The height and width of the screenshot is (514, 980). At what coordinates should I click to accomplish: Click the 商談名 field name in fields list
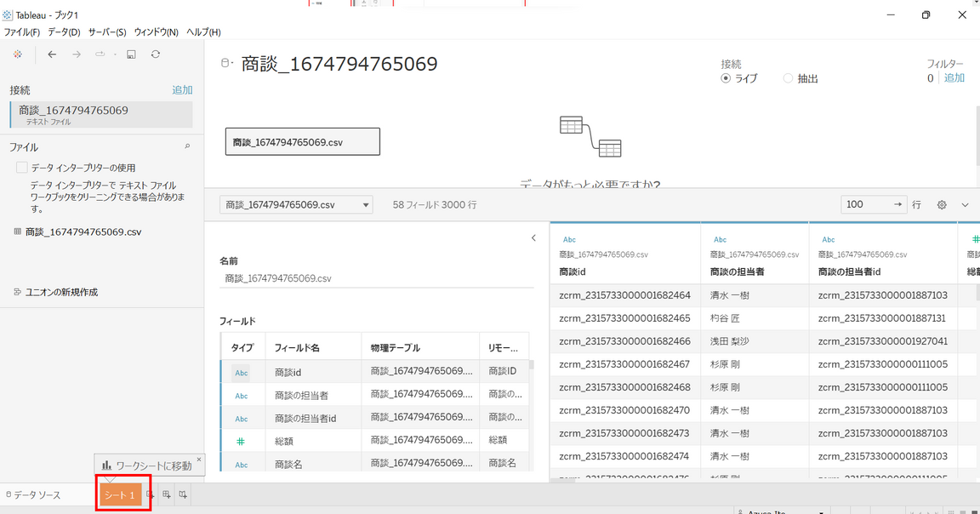coord(288,465)
